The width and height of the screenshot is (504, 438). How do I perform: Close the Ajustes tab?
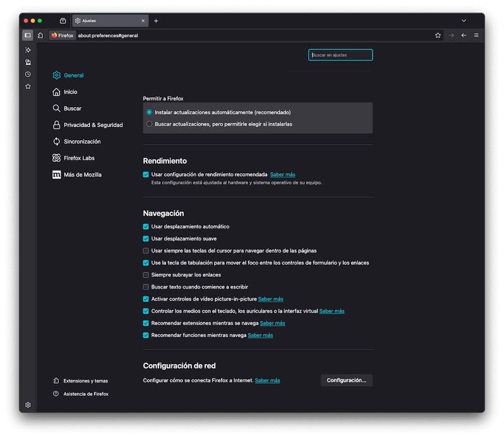[143, 21]
